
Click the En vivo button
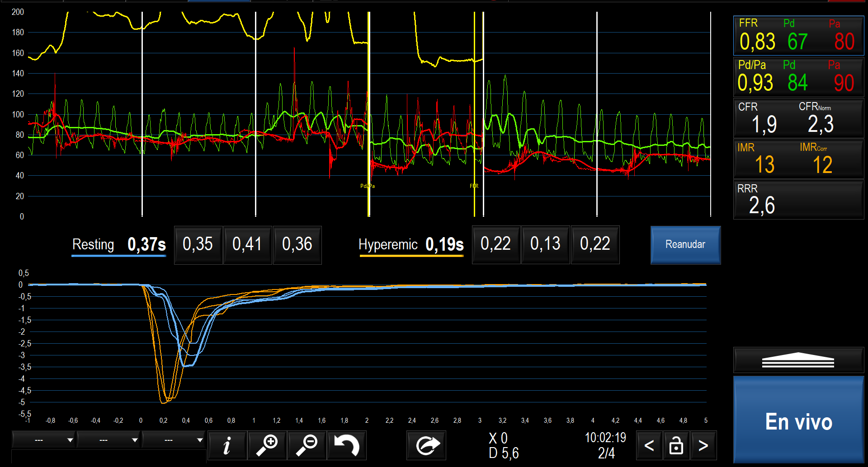[798, 421]
